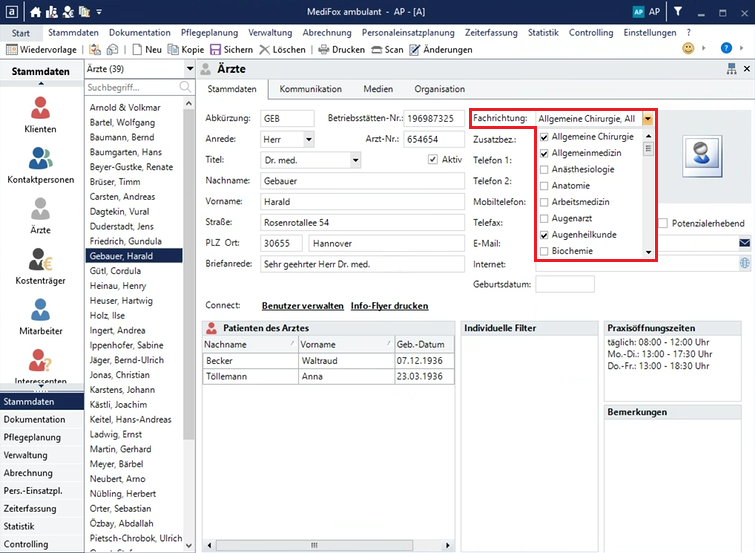Select the Kontaktpersonen sidebar icon
Viewport: 755px width, 553px height.
coord(40,160)
